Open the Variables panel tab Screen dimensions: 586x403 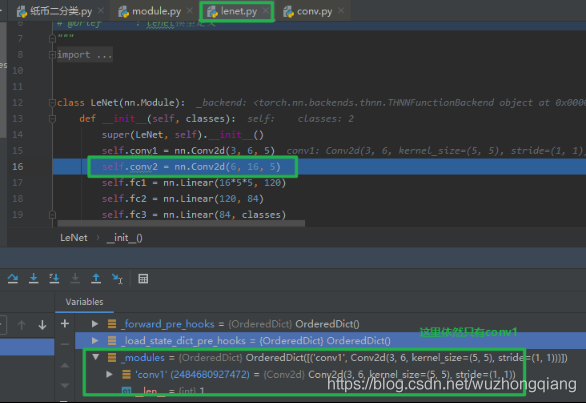coord(84,302)
